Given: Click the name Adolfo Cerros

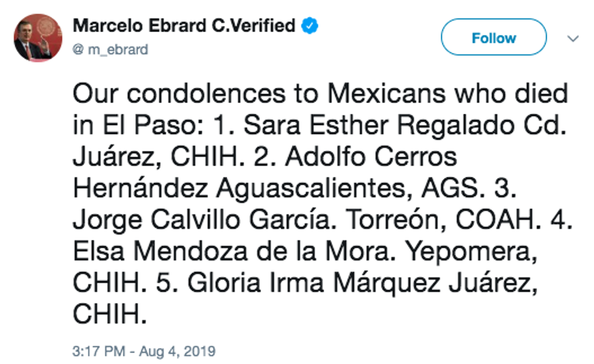Looking at the screenshot, I should point(371,157).
